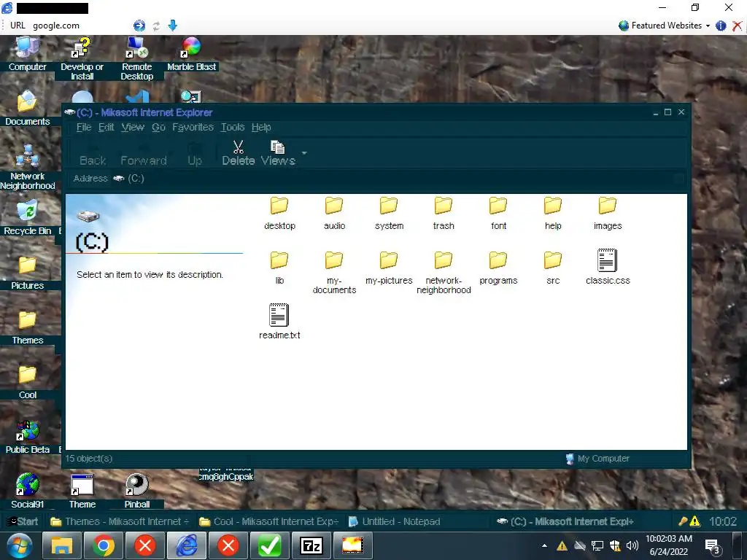Click the URL field showing google.com
Image resolution: width=747 pixels, height=560 pixels.
pos(79,26)
